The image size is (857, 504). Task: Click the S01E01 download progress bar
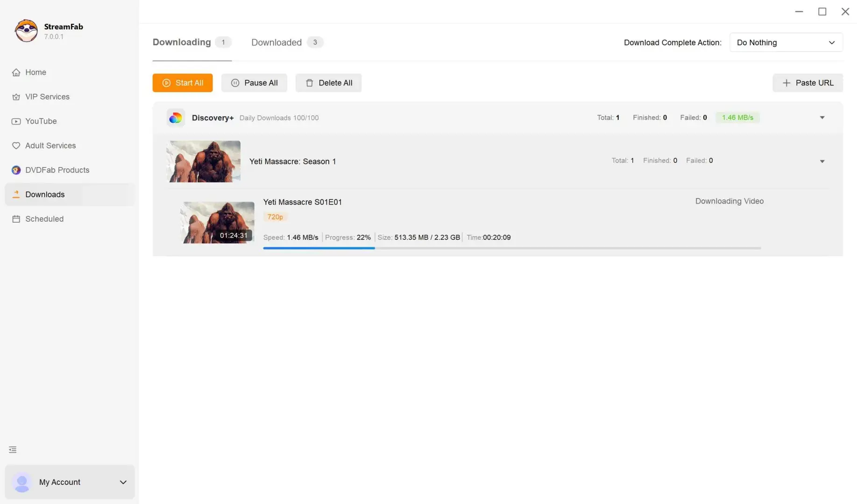tap(512, 248)
